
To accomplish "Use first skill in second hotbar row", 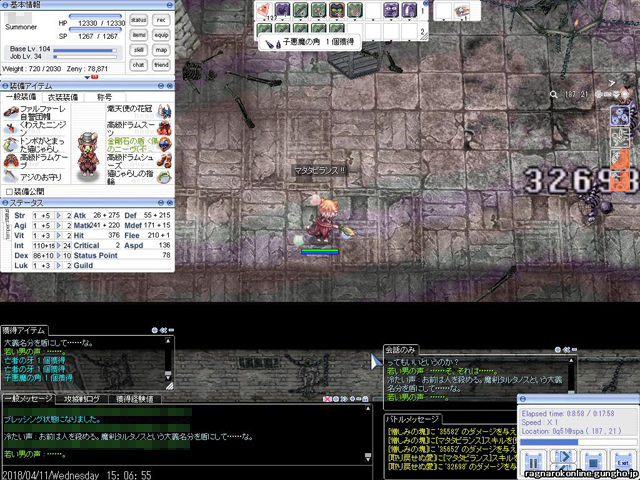I will tap(264, 29).
